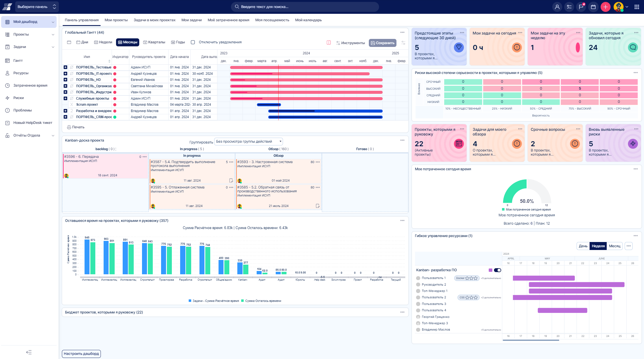Open the user profile icon in top bar
The width and height of the screenshot is (644, 359).
pyautogui.click(x=557, y=7)
